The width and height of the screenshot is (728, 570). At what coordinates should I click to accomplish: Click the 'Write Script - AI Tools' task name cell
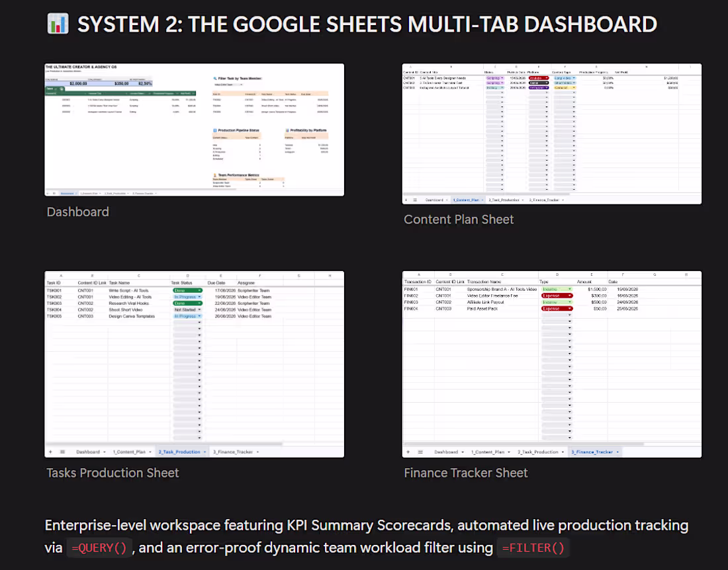pos(128,290)
